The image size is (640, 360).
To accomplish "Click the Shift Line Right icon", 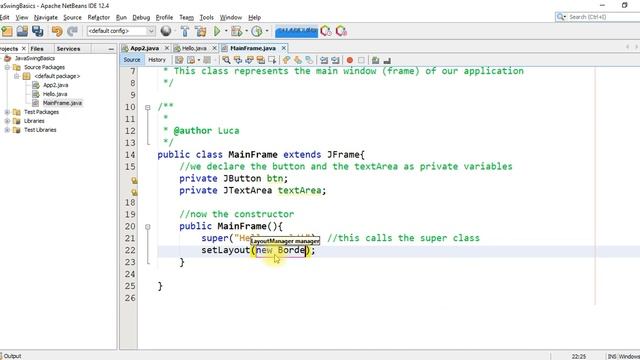I will [335, 60].
